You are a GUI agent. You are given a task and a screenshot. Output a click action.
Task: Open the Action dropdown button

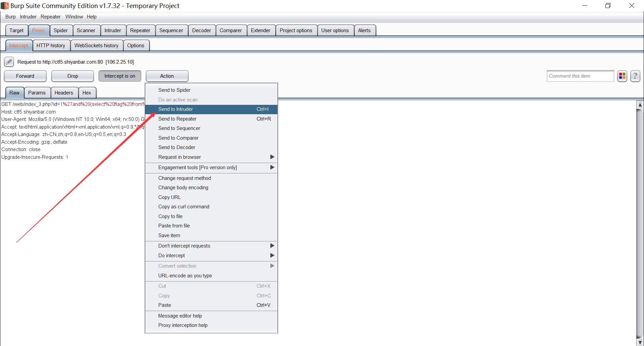pos(167,76)
